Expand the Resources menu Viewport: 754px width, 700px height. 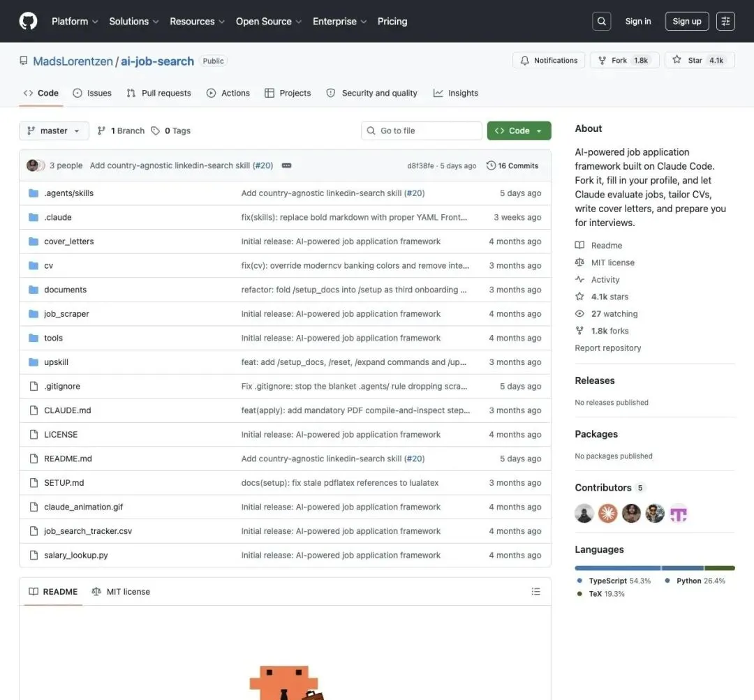pos(197,21)
